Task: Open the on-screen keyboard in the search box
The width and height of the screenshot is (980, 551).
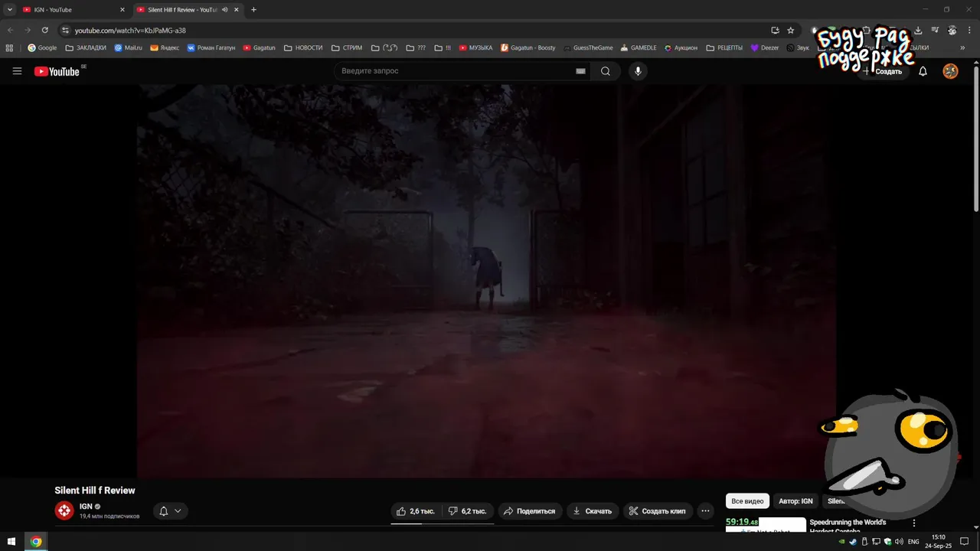Action: tap(580, 71)
